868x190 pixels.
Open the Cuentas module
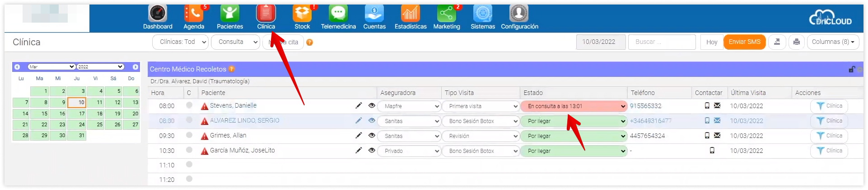point(374,18)
